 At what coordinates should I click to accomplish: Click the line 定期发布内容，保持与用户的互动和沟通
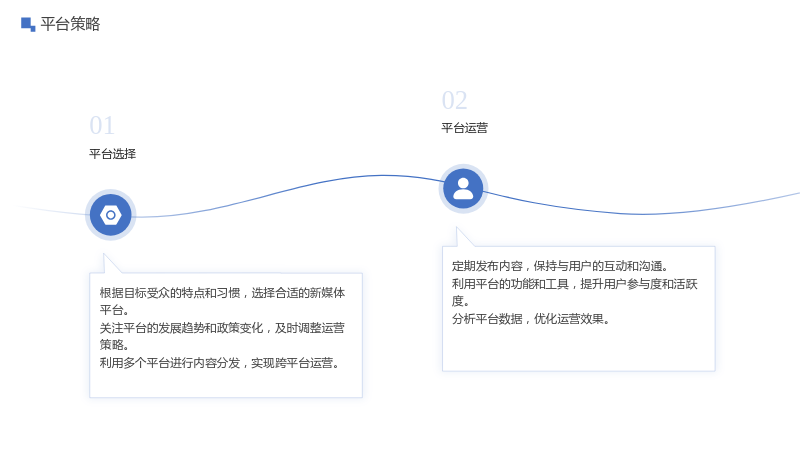pyautogui.click(x=560, y=266)
